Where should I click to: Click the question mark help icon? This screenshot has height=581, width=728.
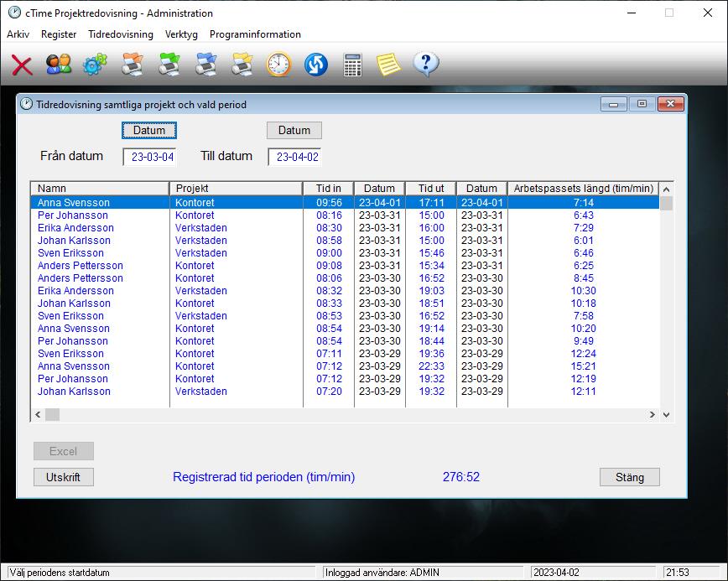point(426,65)
